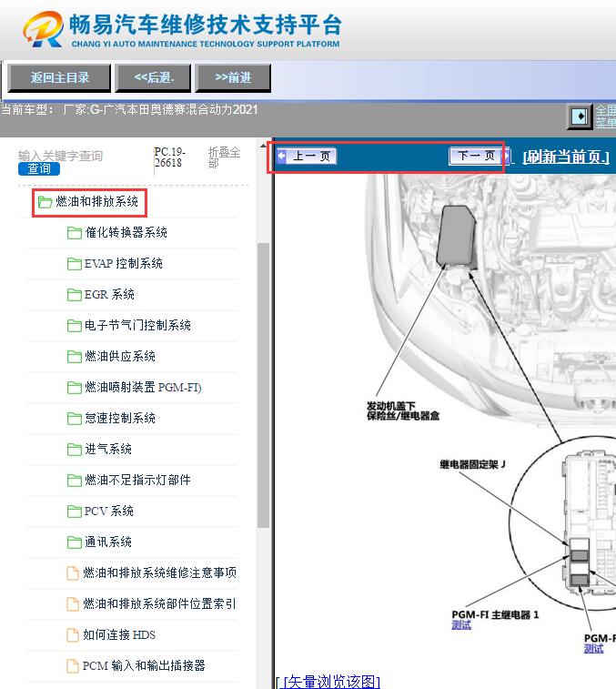Click folder icon beside 燃油不足指示灯部件
The height and width of the screenshot is (689, 616).
[x=75, y=481]
